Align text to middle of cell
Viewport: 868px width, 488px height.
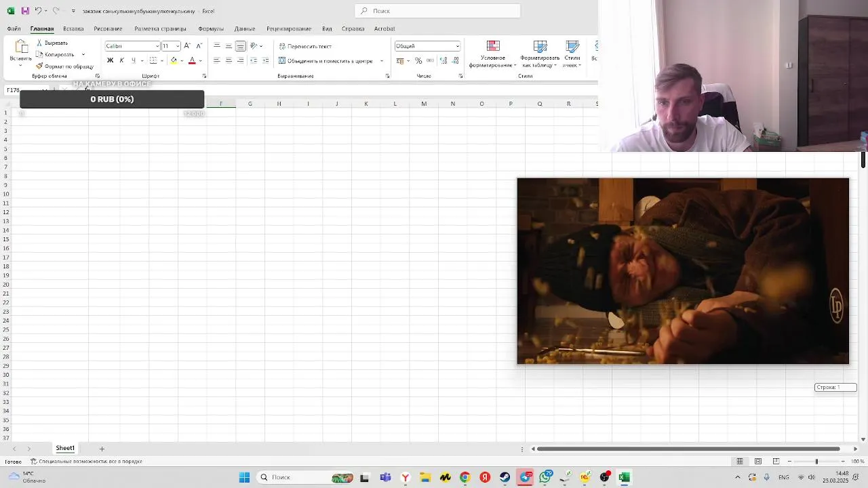pos(229,45)
